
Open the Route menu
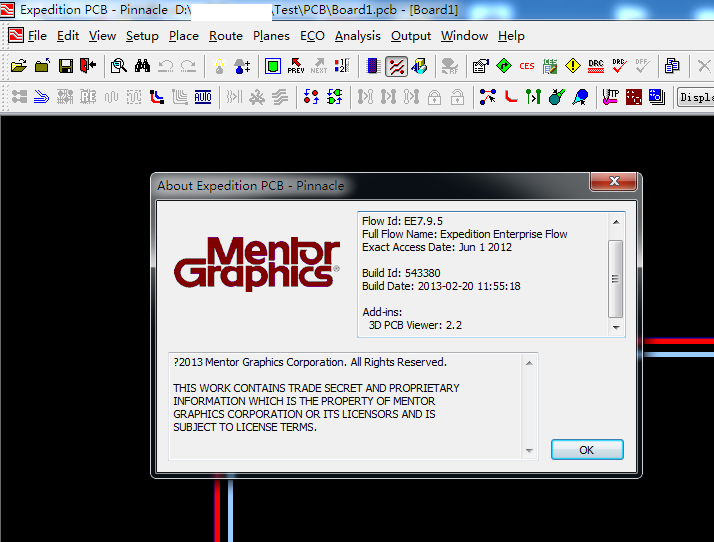pyautogui.click(x=226, y=36)
